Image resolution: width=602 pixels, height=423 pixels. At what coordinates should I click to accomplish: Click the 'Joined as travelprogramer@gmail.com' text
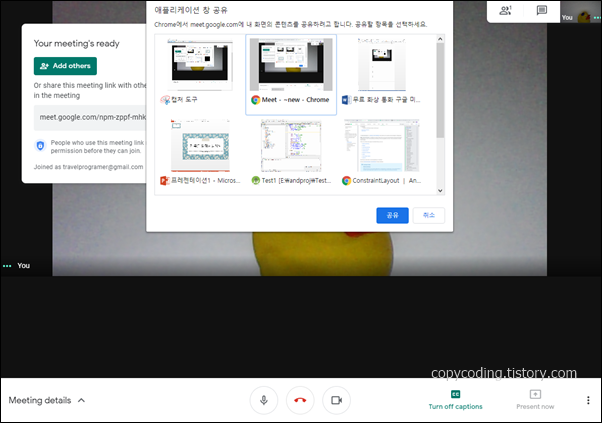88,167
